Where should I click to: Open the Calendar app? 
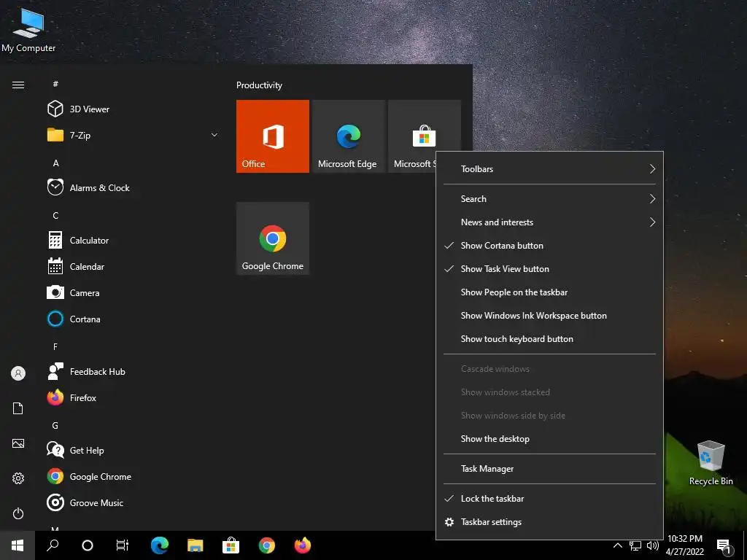pos(133,267)
